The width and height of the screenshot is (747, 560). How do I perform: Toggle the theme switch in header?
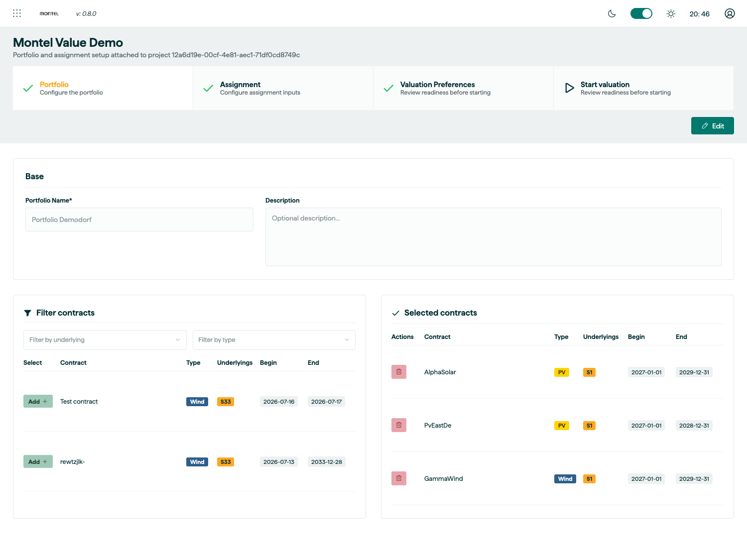tap(641, 13)
